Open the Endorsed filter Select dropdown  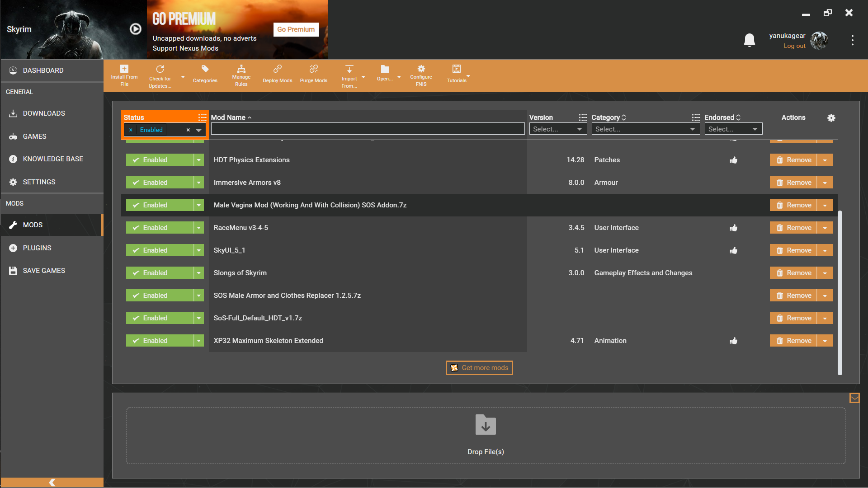point(733,129)
